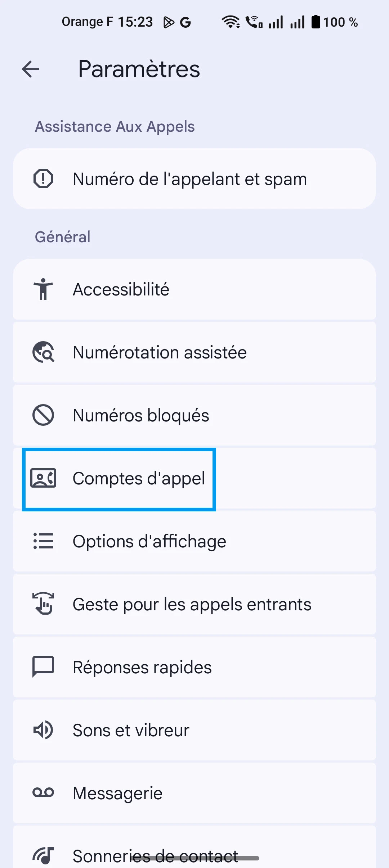
Task: Tap the Sons et vibreur speaker icon
Action: tap(43, 730)
